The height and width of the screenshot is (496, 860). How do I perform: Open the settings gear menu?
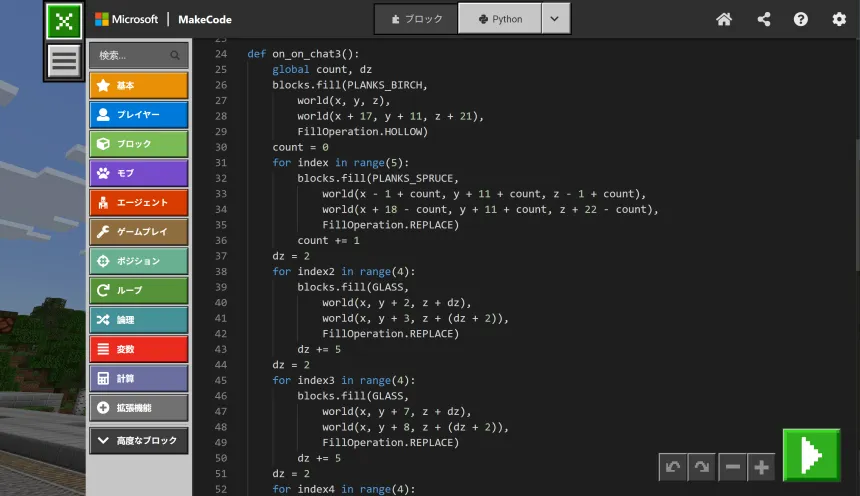pyautogui.click(x=839, y=19)
